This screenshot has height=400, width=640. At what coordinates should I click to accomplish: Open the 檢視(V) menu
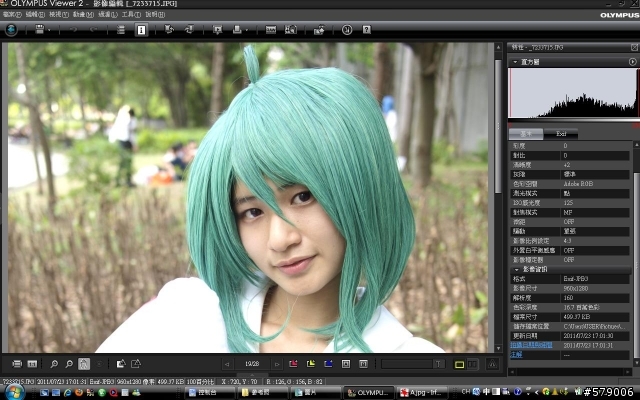click(59, 14)
